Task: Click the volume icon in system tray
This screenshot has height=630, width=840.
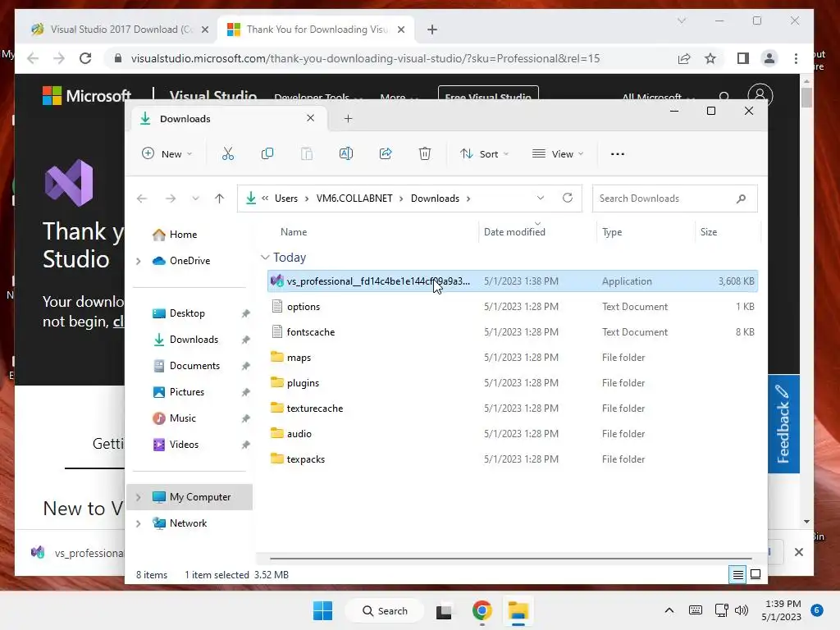Action: (x=742, y=610)
